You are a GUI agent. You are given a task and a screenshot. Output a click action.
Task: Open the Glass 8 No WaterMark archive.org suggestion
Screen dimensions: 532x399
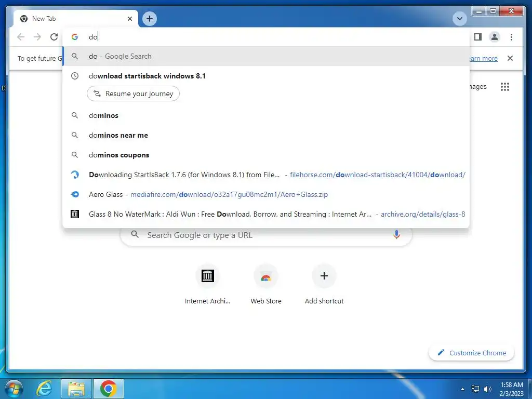point(267,214)
